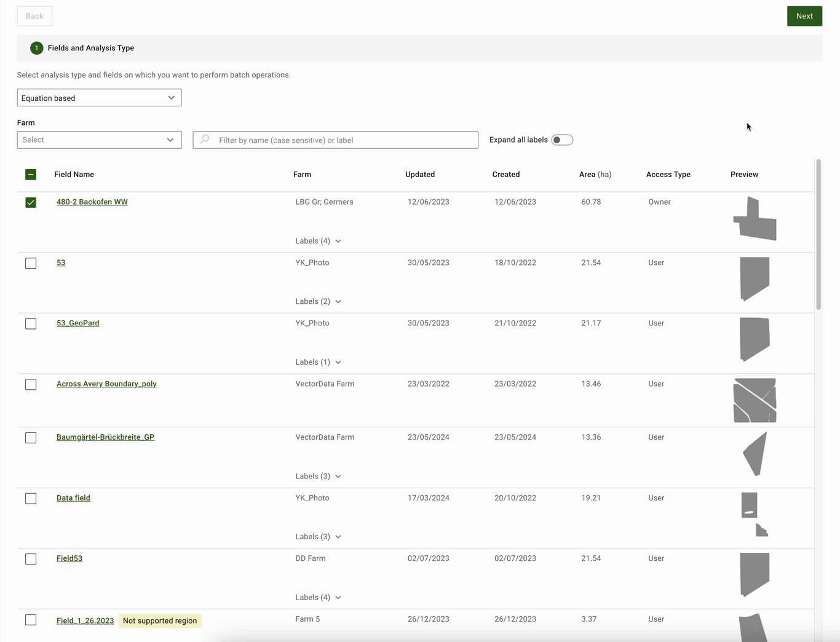Click the search magnifier icon in filter box
The width and height of the screenshot is (840, 642).
click(205, 140)
